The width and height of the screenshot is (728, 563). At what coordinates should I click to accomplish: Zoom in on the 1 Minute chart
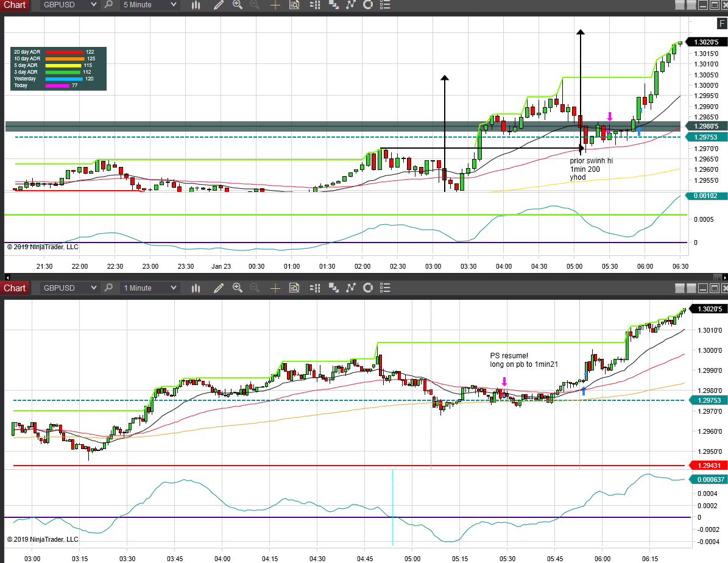pyautogui.click(x=237, y=288)
